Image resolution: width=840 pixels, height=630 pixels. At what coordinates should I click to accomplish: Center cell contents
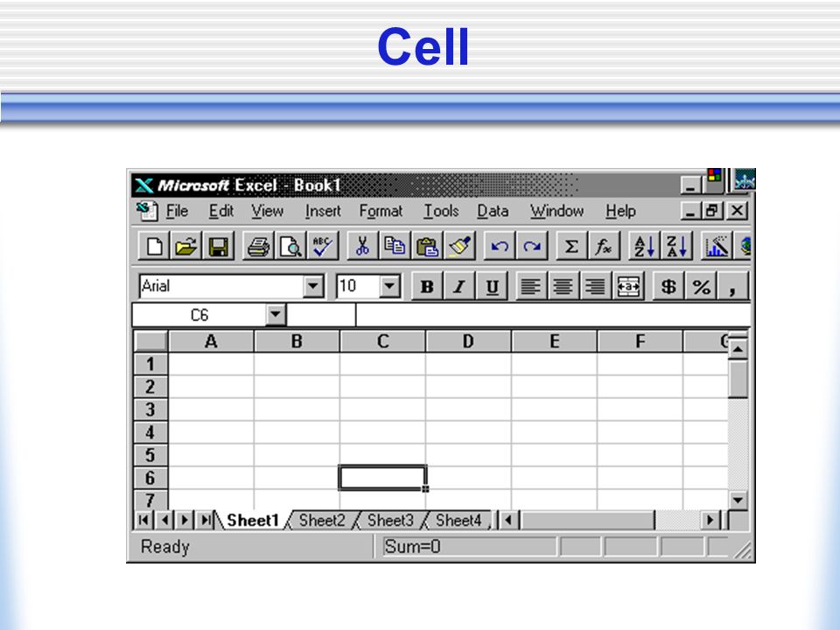pos(563,287)
